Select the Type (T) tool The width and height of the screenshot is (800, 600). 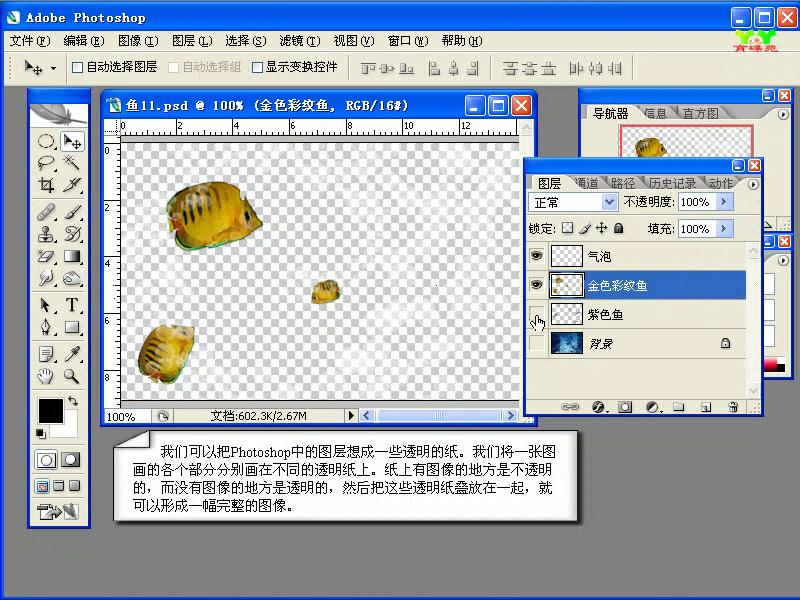(72, 305)
